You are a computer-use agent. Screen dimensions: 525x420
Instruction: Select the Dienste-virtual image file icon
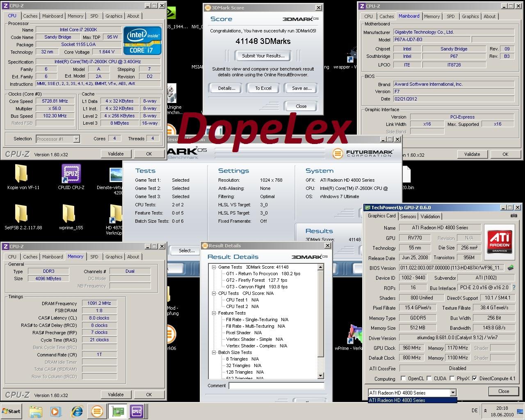(116, 175)
